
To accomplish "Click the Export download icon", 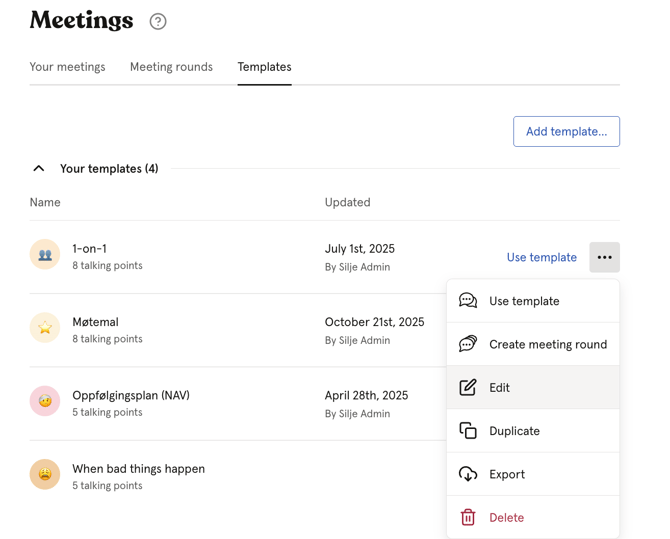I will point(468,474).
